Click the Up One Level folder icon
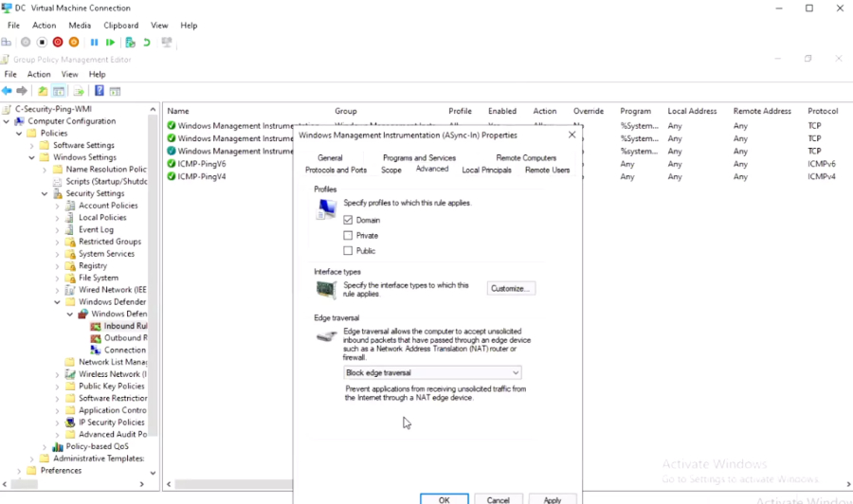This screenshot has width=853, height=504. pyautogui.click(x=43, y=91)
